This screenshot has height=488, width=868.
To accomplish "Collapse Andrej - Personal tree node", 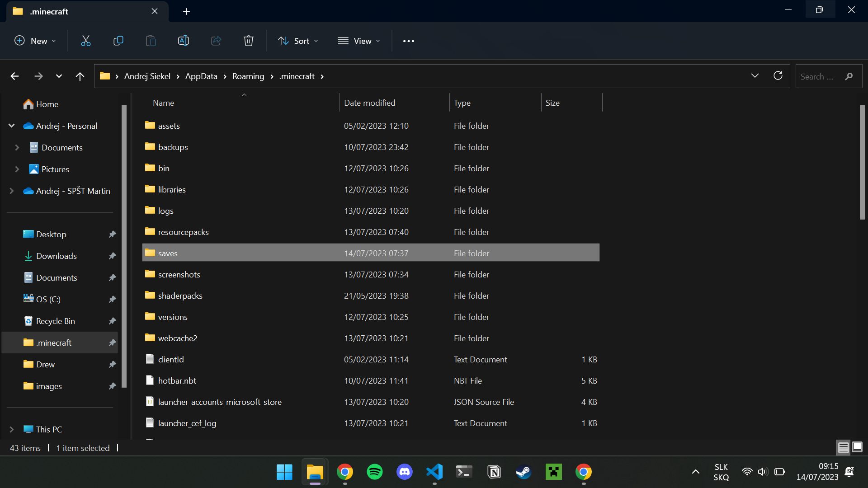I will coord(12,126).
